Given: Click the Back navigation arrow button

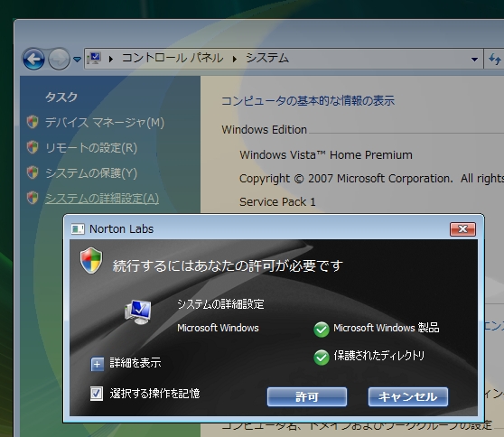Looking at the screenshot, I should click(x=33, y=59).
